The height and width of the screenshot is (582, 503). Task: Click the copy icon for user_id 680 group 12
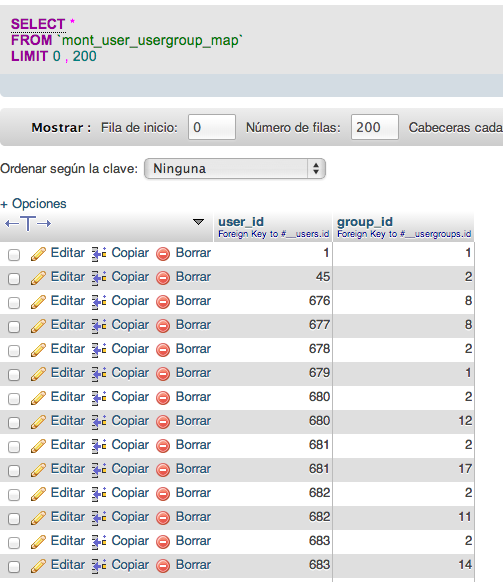click(x=99, y=422)
